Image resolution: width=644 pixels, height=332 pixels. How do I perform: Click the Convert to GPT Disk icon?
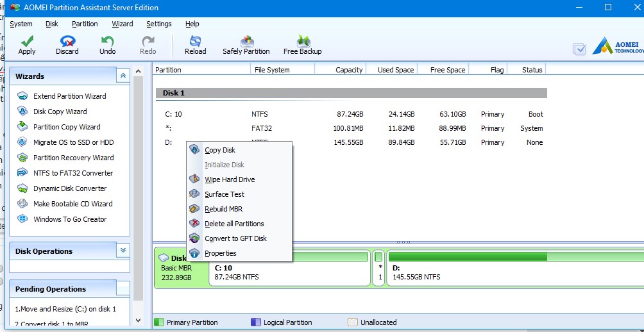(x=194, y=238)
